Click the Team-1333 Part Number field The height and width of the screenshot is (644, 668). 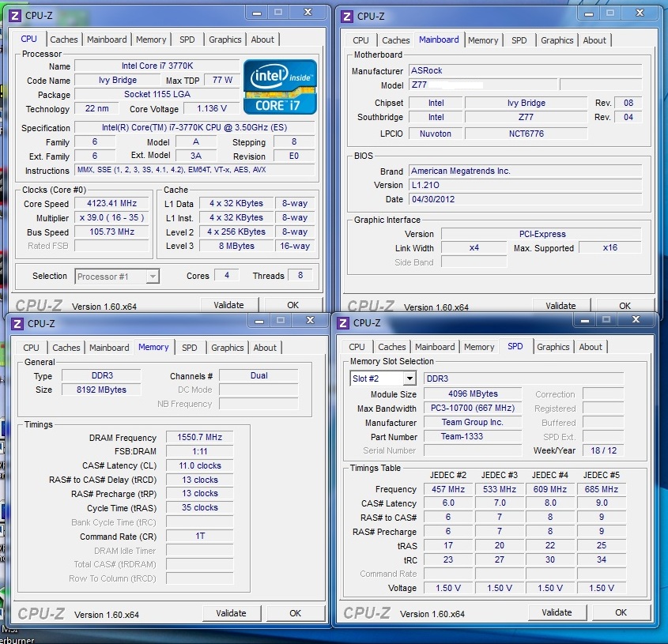pyautogui.click(x=473, y=436)
